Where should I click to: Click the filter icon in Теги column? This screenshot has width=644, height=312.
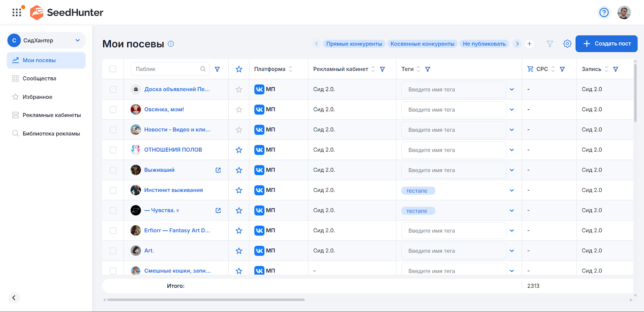(427, 69)
